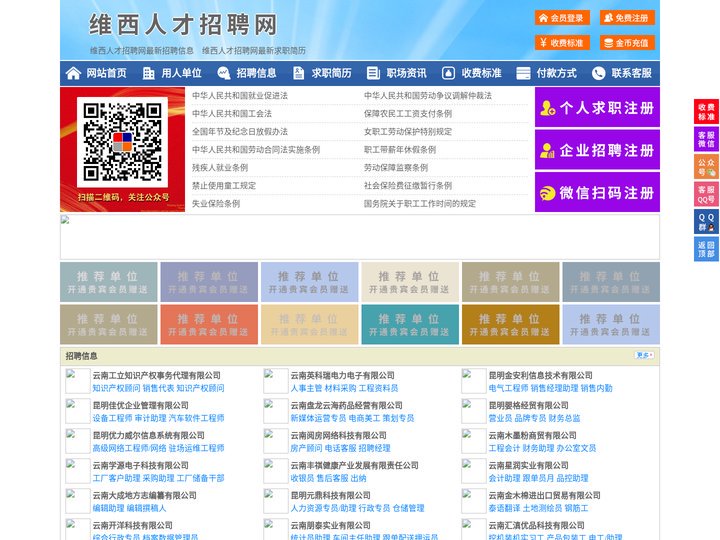Image resolution: width=720 pixels, height=540 pixels.
Task: Go to 网站首页 in the nav bar
Action: [x=107, y=73]
